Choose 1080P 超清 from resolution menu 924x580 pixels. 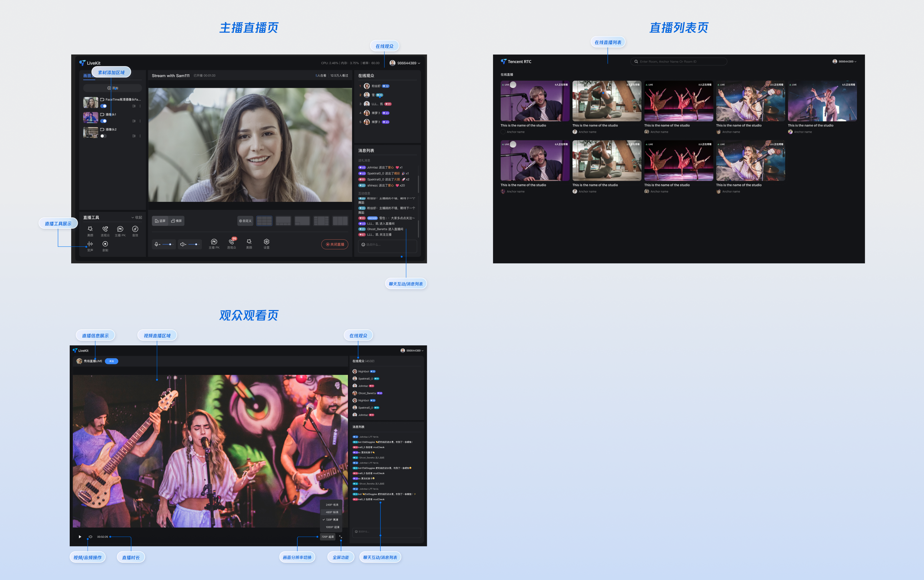pyautogui.click(x=332, y=527)
